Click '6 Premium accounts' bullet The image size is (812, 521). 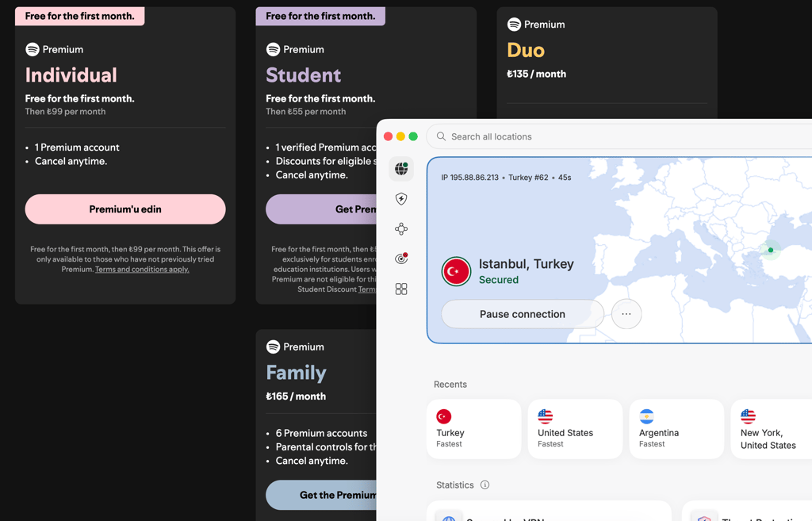321,433
